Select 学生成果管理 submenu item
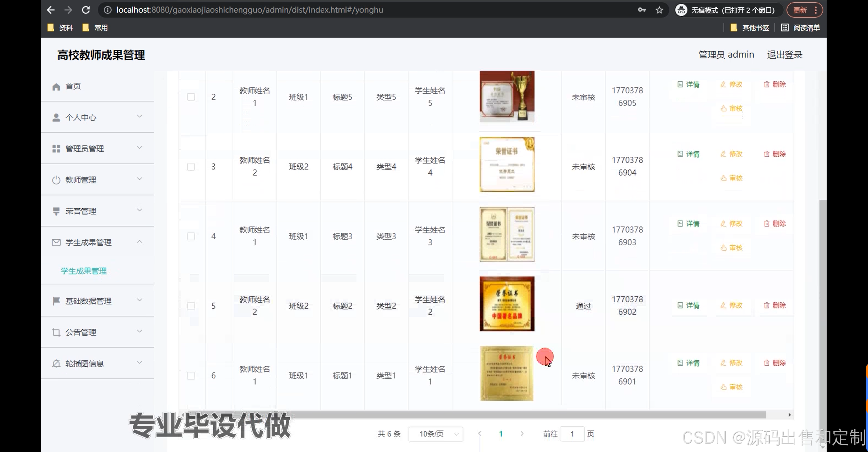 click(x=83, y=271)
